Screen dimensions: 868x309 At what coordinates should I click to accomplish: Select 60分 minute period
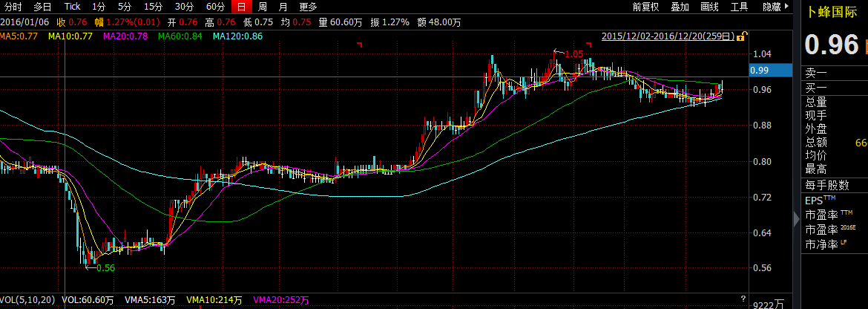point(215,7)
